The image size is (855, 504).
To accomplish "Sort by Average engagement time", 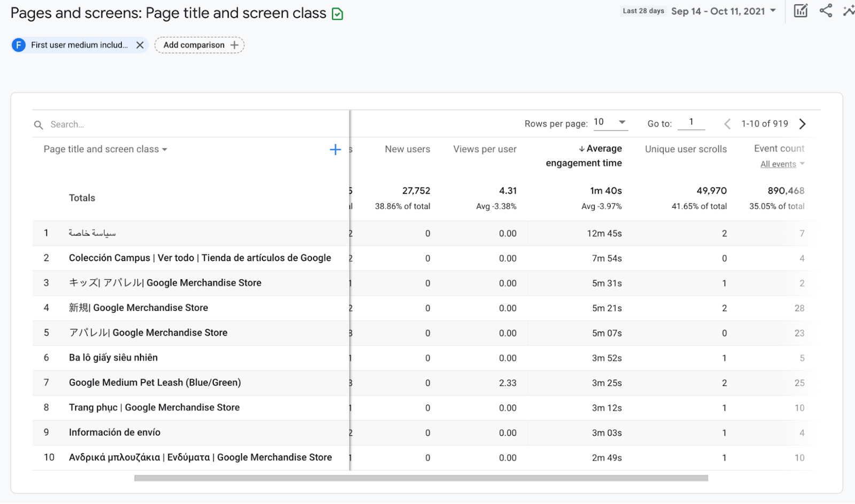I will 584,155.
